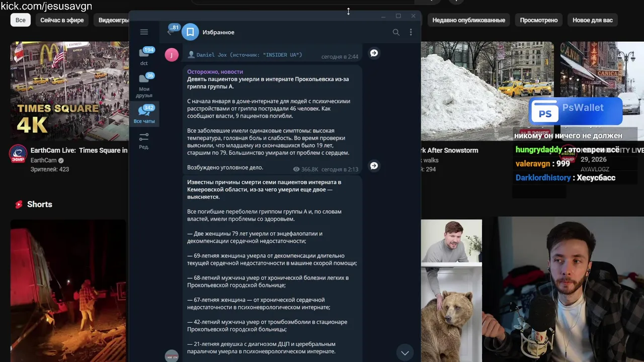Forward the Осторожно, новости post
Image resolution: width=644 pixels, height=362 pixels.
click(374, 165)
